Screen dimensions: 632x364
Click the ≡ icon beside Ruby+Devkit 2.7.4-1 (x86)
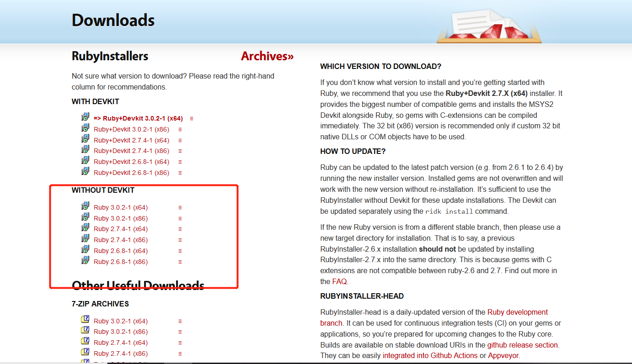point(180,151)
